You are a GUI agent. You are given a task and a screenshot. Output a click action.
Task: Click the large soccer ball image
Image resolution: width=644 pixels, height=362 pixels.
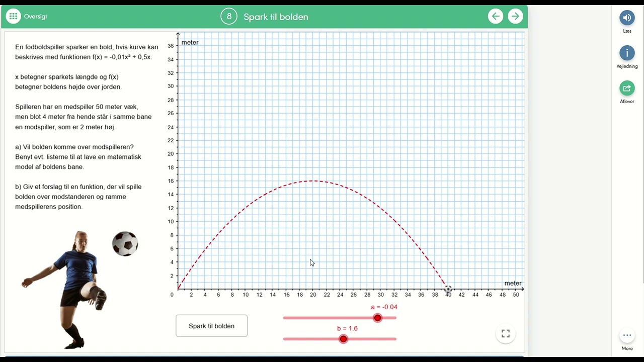(x=125, y=244)
